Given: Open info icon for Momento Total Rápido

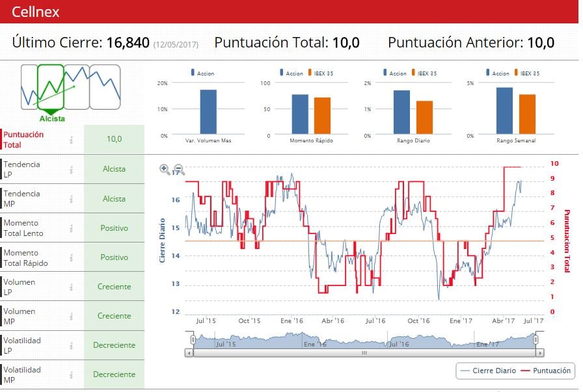Looking at the screenshot, I should (71, 258).
